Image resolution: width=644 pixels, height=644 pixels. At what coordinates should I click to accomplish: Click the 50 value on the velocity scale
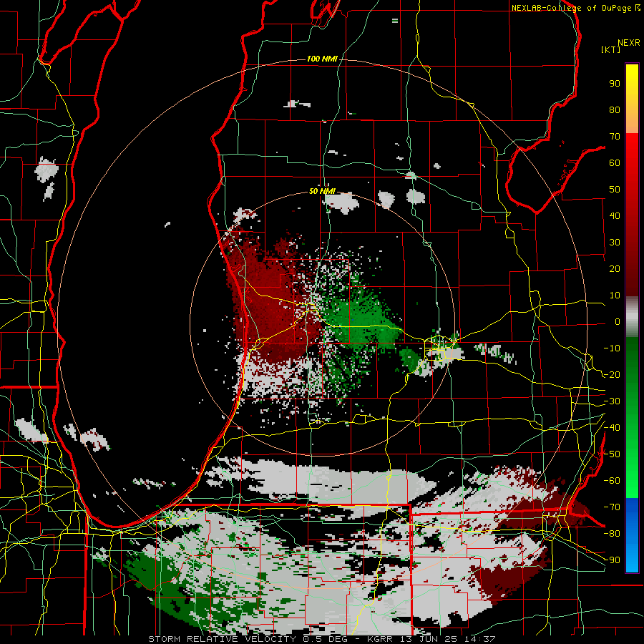615,190
